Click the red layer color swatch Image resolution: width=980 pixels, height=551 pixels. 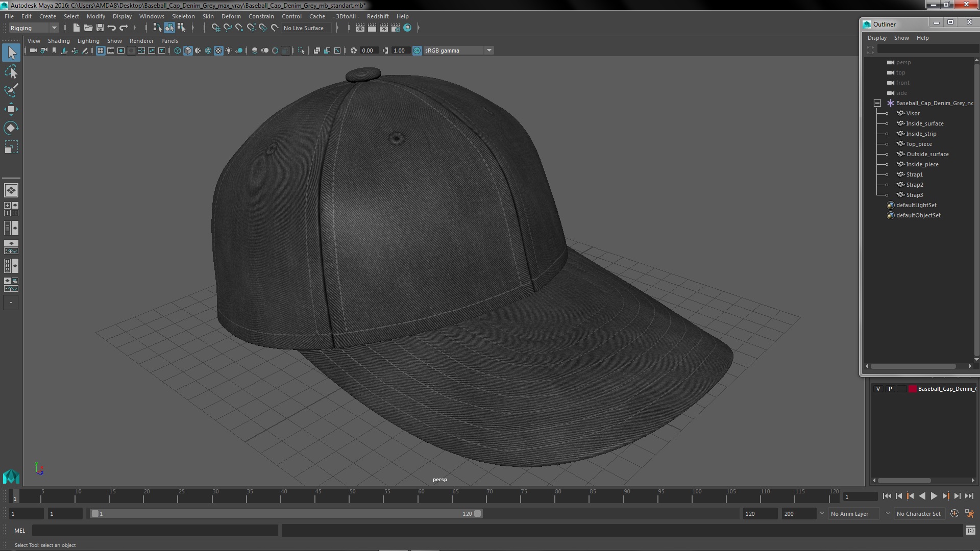point(912,389)
